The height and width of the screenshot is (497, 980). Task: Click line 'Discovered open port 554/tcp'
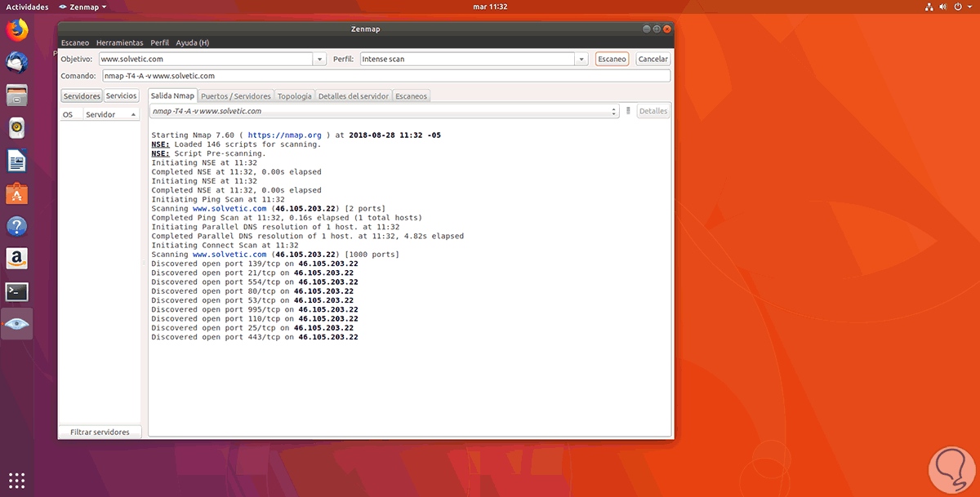[x=255, y=282]
